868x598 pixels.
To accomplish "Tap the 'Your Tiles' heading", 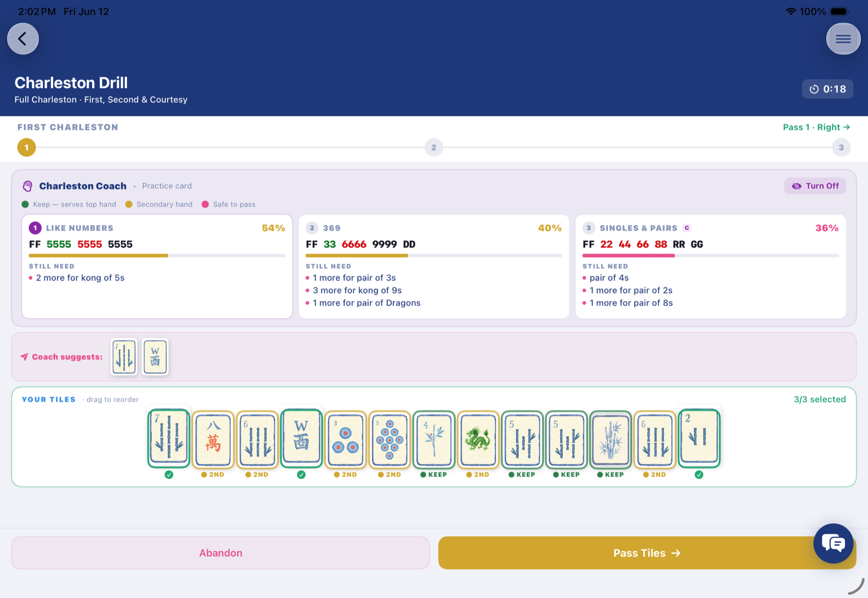I will tap(49, 399).
